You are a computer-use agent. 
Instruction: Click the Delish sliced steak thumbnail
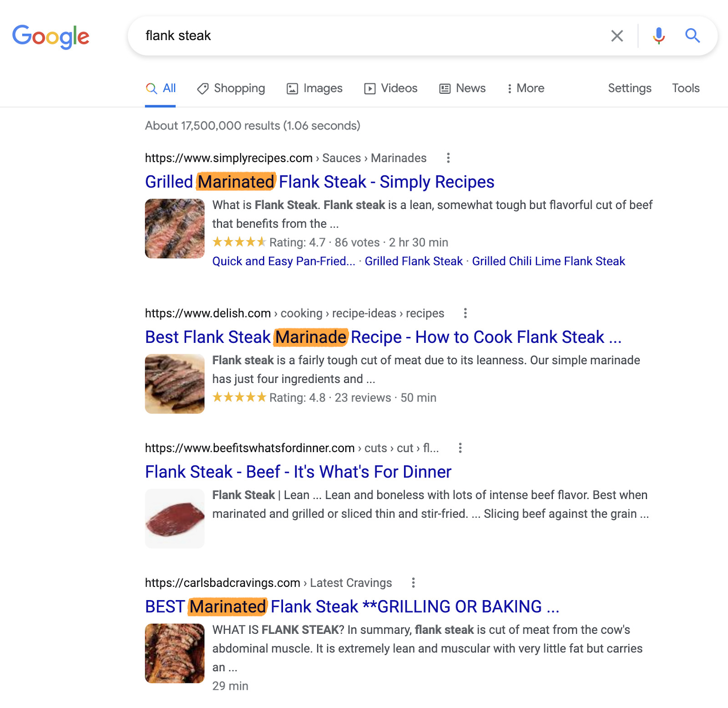click(x=175, y=384)
